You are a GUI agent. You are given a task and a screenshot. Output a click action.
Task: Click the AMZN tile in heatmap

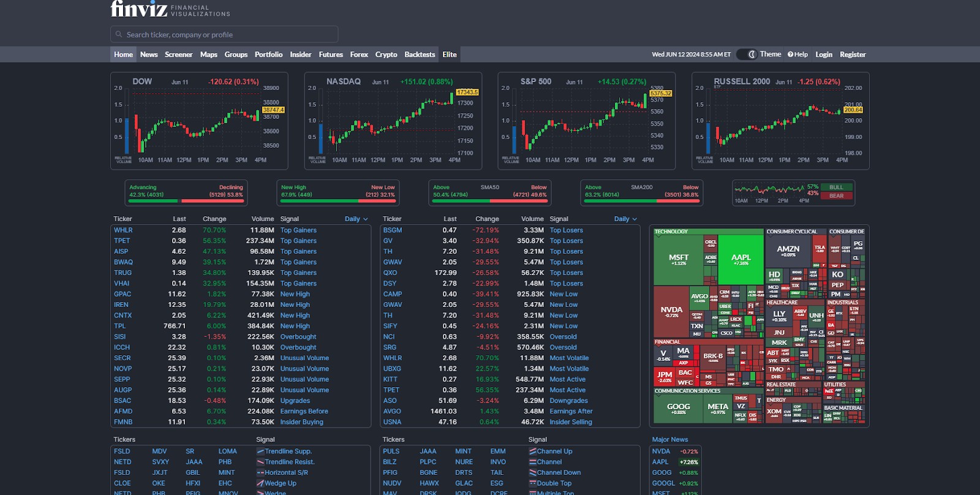coord(788,251)
